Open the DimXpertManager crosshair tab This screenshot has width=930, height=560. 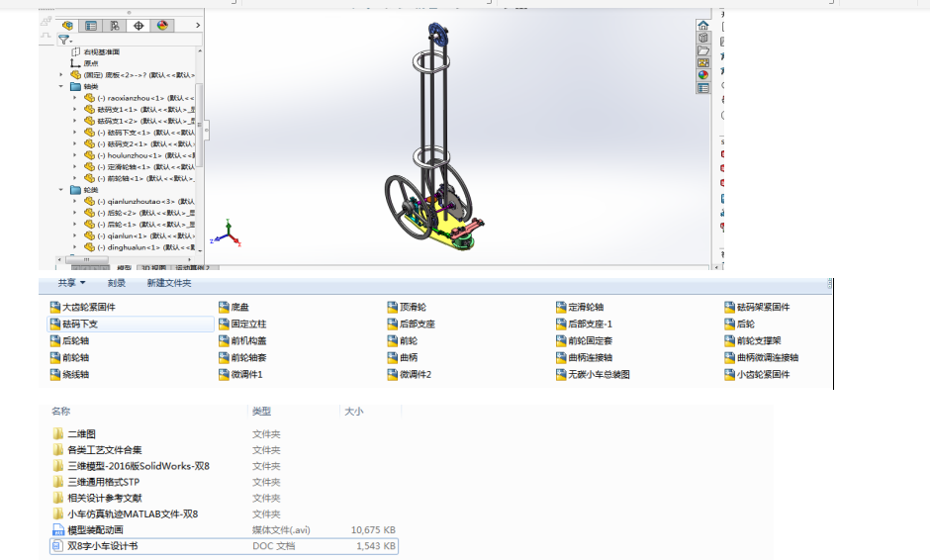(139, 26)
